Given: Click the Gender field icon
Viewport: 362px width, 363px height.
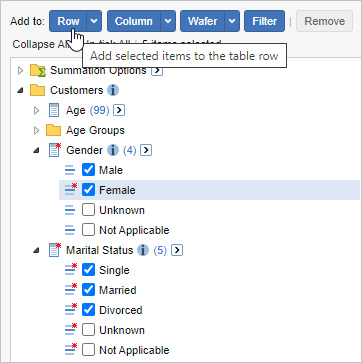Looking at the screenshot, I should pos(55,150).
